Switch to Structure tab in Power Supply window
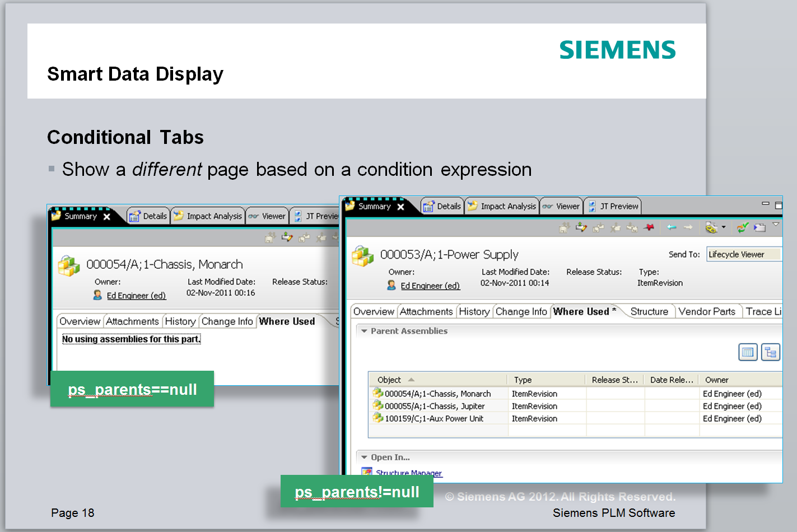This screenshot has height=532, width=797. click(x=649, y=311)
